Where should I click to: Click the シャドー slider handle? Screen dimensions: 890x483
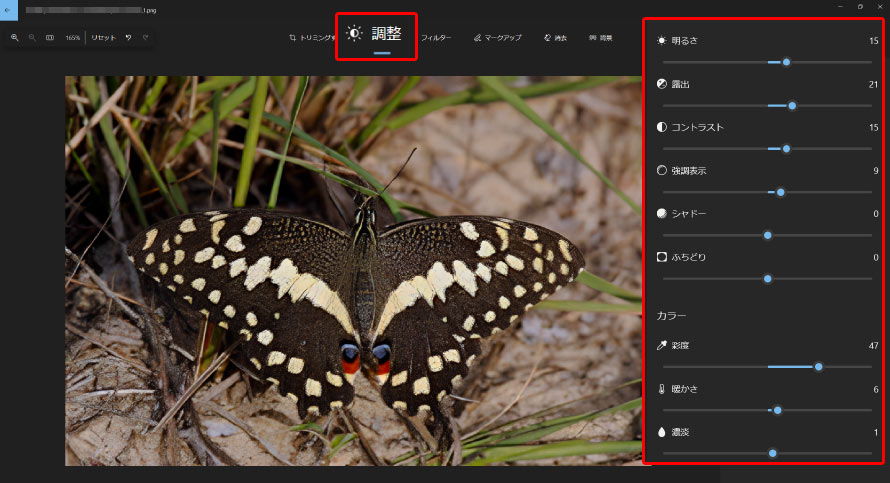(x=768, y=235)
